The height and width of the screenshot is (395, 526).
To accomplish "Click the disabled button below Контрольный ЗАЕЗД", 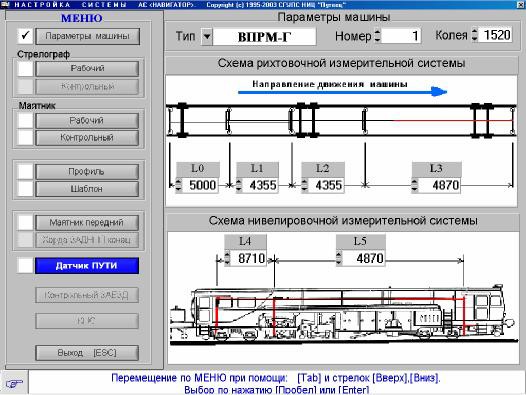I will click(x=87, y=321).
